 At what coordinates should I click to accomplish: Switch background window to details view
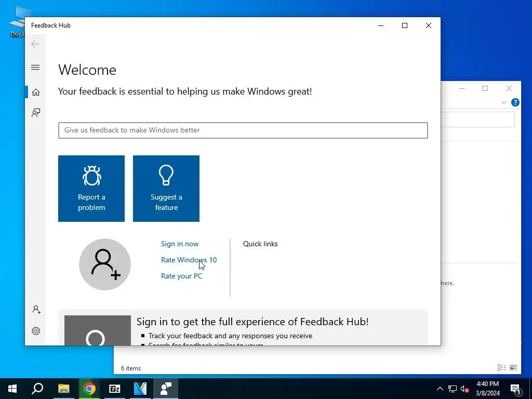(502, 367)
